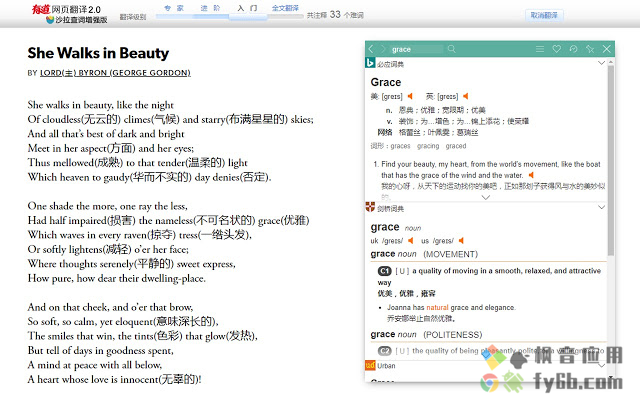This screenshot has width=640, height=400.
Task: Click the word 'impaired(损害)' in the poem
Action: click(x=102, y=221)
